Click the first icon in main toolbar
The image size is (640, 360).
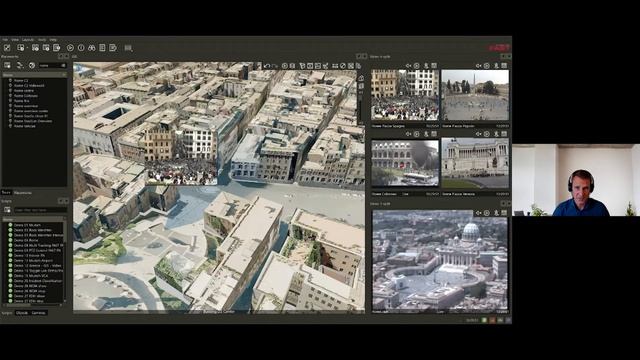coord(7,48)
